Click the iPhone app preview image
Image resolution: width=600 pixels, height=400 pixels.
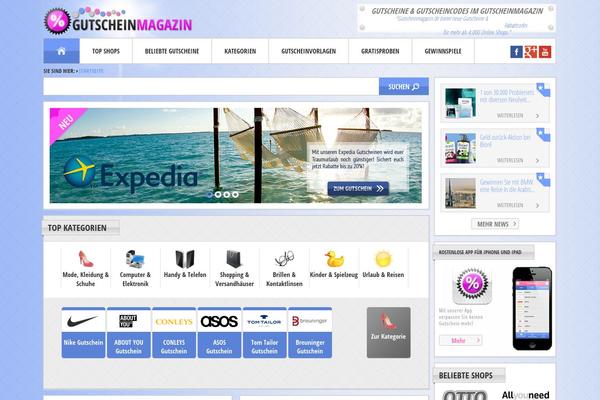click(x=532, y=308)
